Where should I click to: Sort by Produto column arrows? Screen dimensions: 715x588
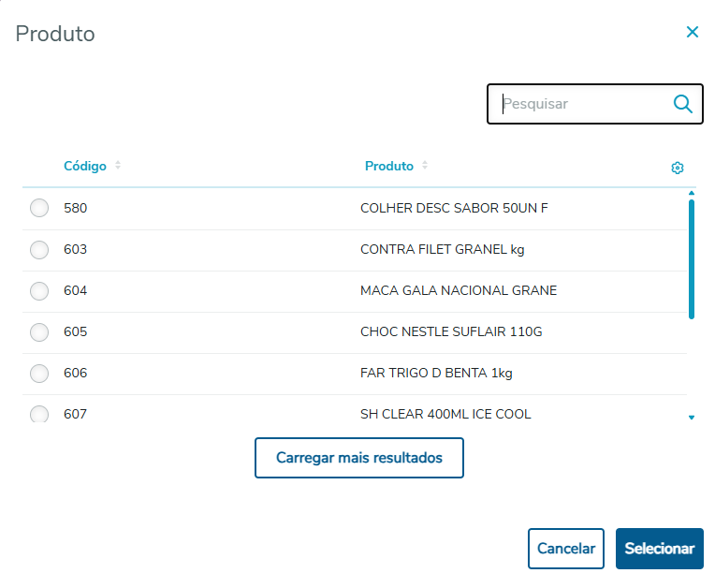point(425,166)
